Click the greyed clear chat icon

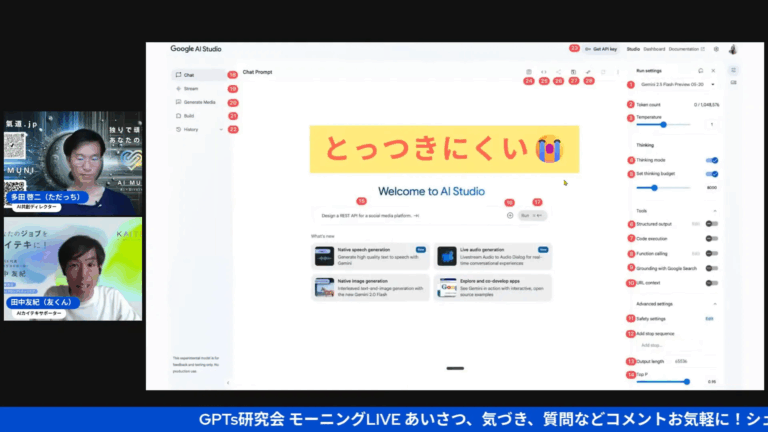pos(603,72)
